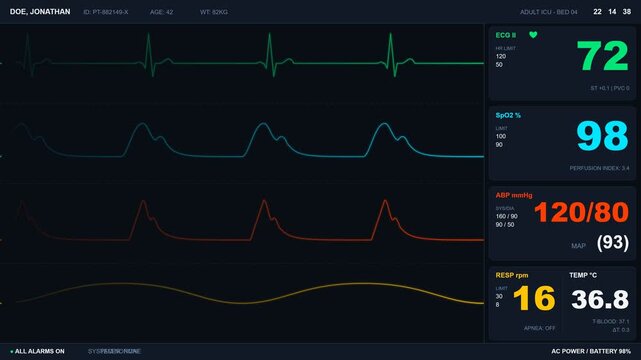The height and width of the screenshot is (360, 641).
Task: Click the ALL ALARMS ON status
Action: pyautogui.click(x=40, y=351)
